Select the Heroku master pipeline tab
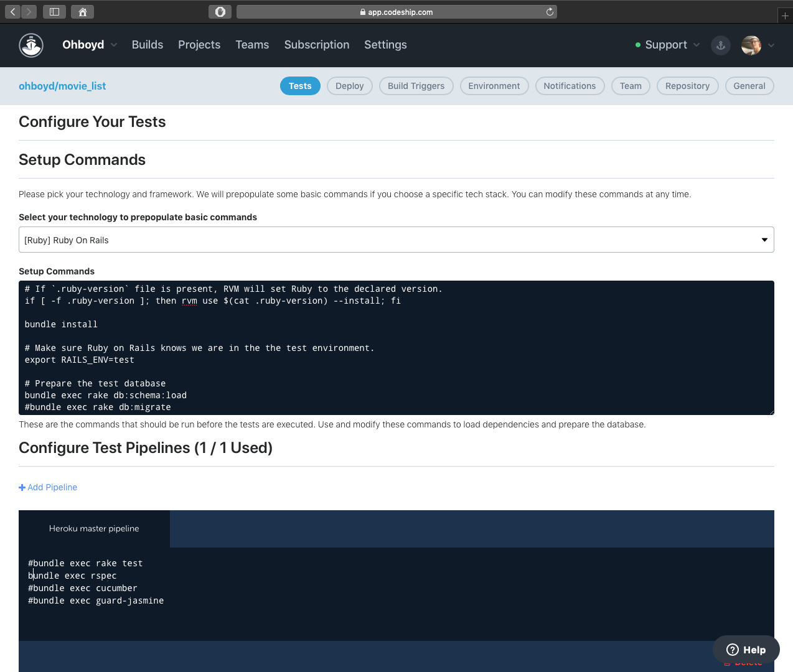 [x=94, y=528]
